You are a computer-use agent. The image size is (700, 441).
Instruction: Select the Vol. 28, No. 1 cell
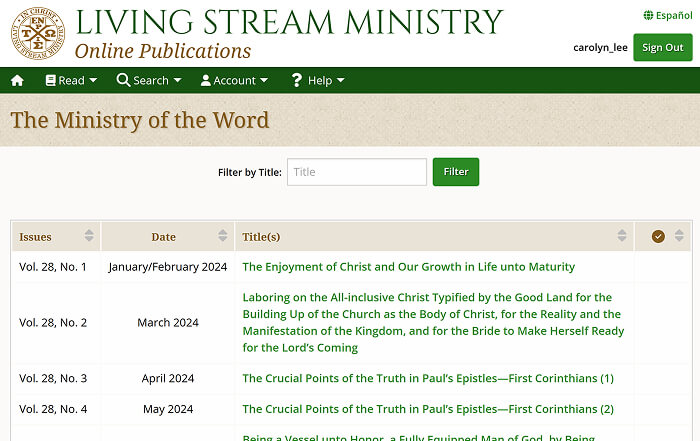pyautogui.click(x=56, y=267)
